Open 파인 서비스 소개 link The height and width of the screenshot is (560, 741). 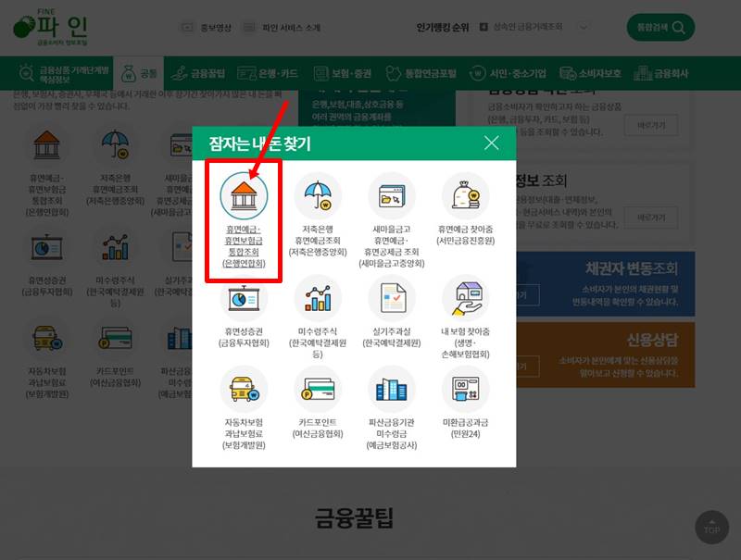point(283,26)
